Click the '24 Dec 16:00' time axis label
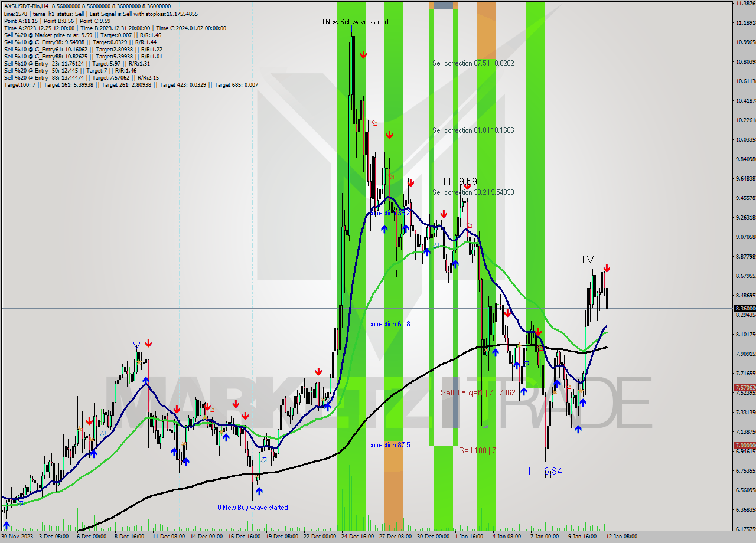The image size is (756, 543). point(357,537)
